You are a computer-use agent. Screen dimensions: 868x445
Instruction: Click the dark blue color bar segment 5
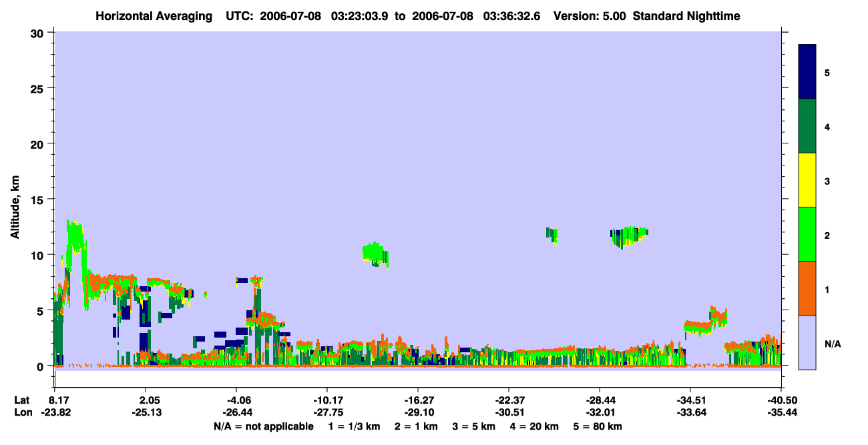tap(807, 72)
